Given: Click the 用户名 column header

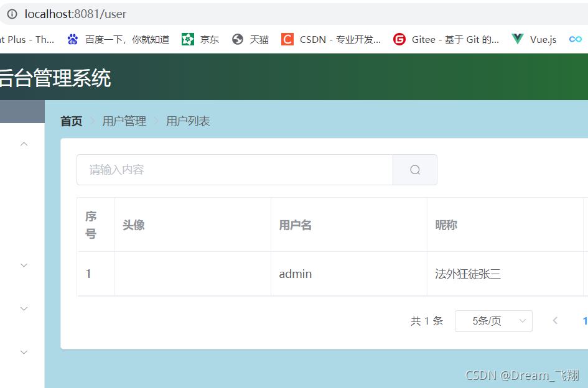Looking at the screenshot, I should [348, 224].
